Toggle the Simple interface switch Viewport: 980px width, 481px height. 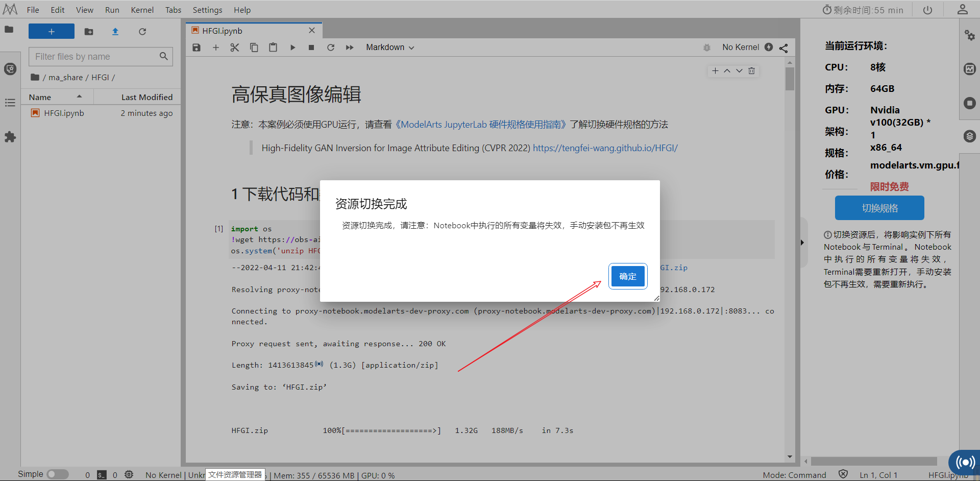tap(58, 474)
